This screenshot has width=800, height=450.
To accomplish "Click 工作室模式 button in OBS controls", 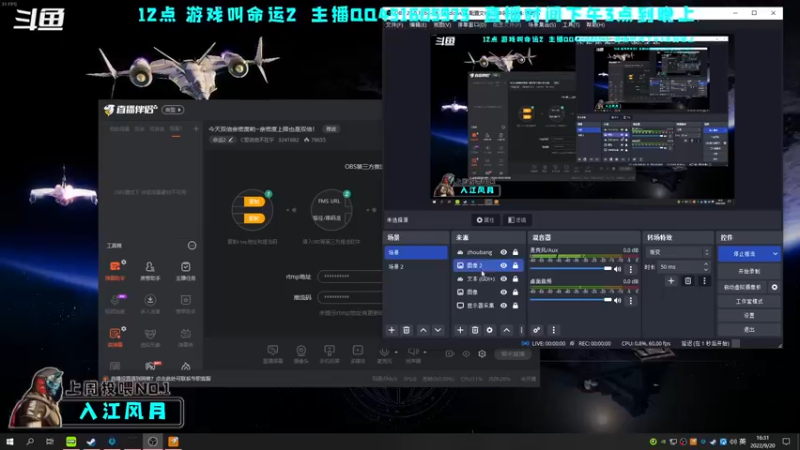I will pos(749,301).
